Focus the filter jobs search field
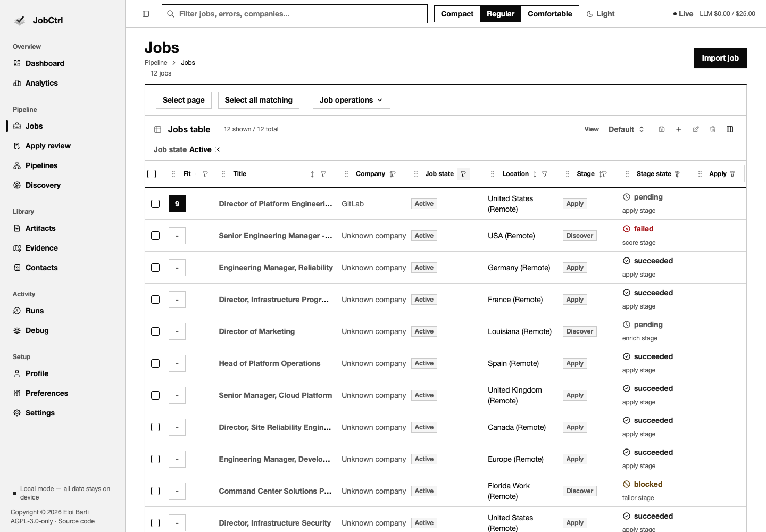This screenshot has width=766, height=532. point(295,14)
